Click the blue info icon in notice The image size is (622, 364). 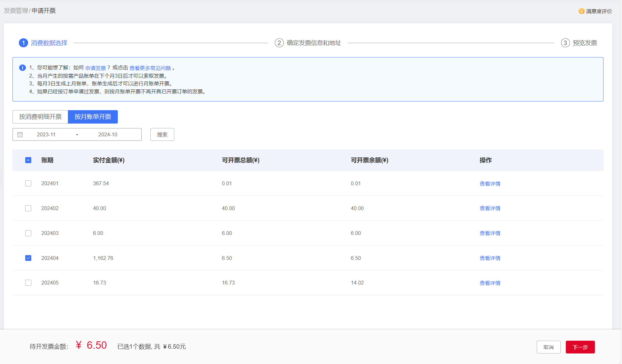[22, 68]
